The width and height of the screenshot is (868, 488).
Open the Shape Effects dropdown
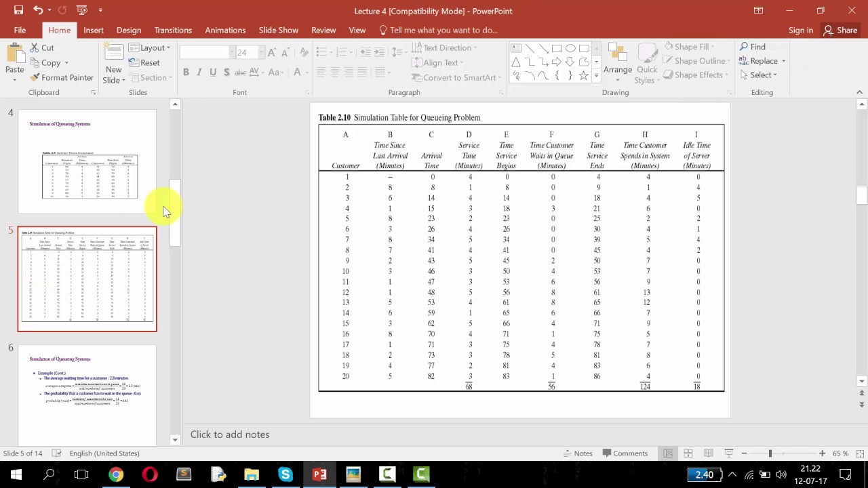click(695, 75)
